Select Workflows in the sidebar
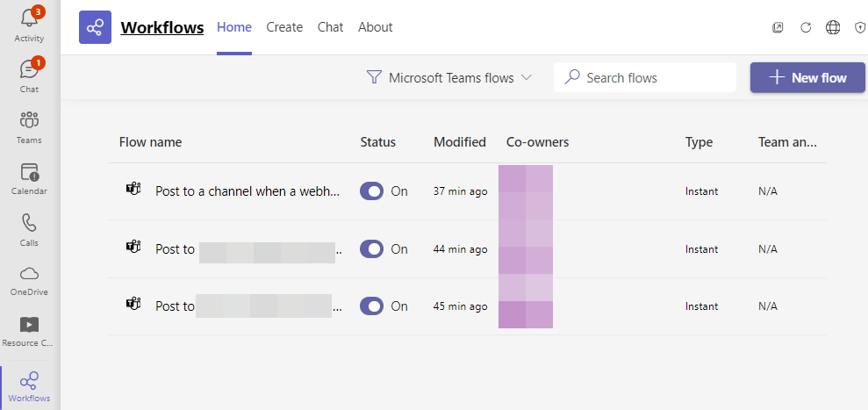Screen dimensions: 868x410 [x=29, y=386]
